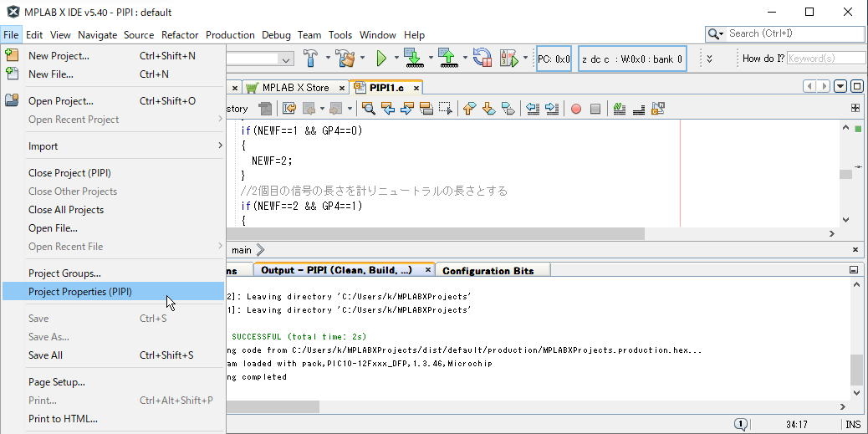This screenshot has height=434, width=868.
Task: Open dropdown arrow beside Clean and Build
Action: point(362,58)
